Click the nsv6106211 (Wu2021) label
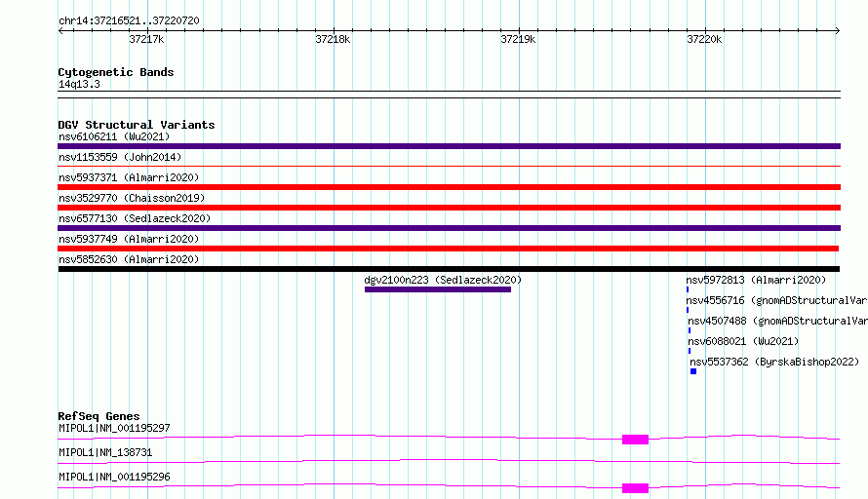Image resolution: width=868 pixels, height=499 pixels. click(114, 136)
